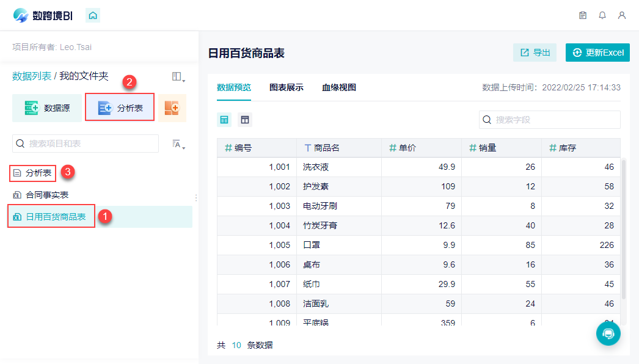Image resolution: width=639 pixels, height=364 pixels.
Task: Open the chat support floating button
Action: tap(608, 333)
